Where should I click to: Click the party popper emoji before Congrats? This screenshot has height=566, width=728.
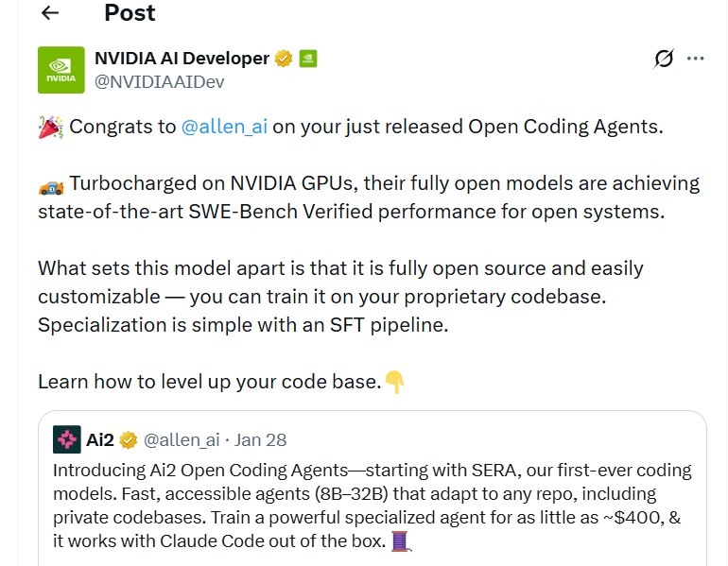click(x=51, y=127)
